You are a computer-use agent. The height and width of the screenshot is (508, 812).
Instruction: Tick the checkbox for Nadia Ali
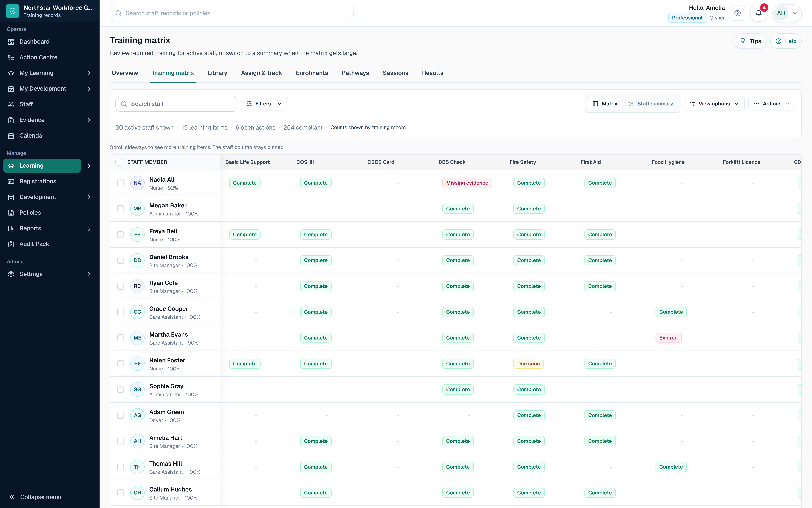pos(120,183)
